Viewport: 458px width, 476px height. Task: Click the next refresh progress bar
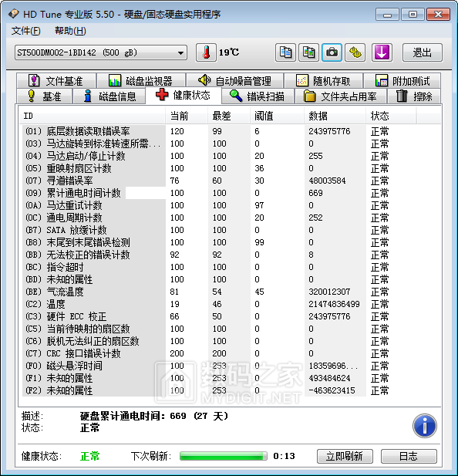tap(224, 456)
